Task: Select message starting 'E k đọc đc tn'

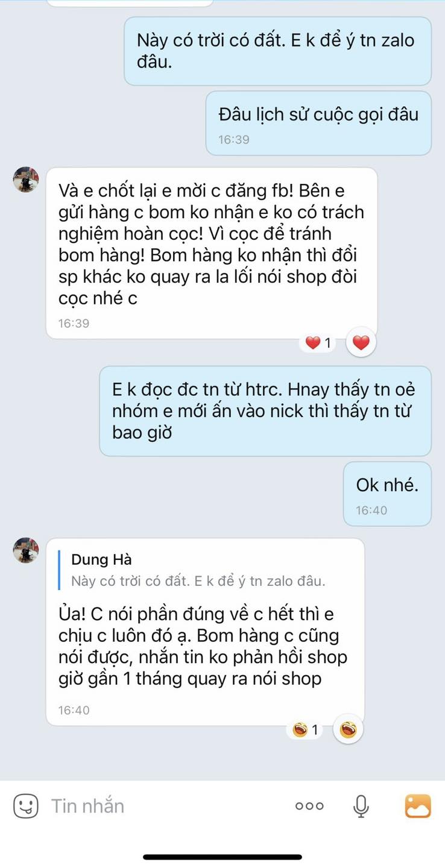Action: click(x=265, y=411)
